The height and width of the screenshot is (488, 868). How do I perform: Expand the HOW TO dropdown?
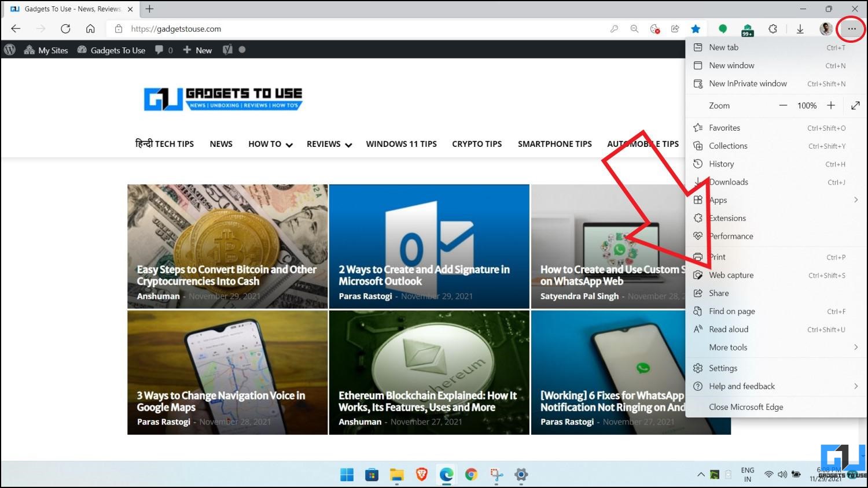270,143
